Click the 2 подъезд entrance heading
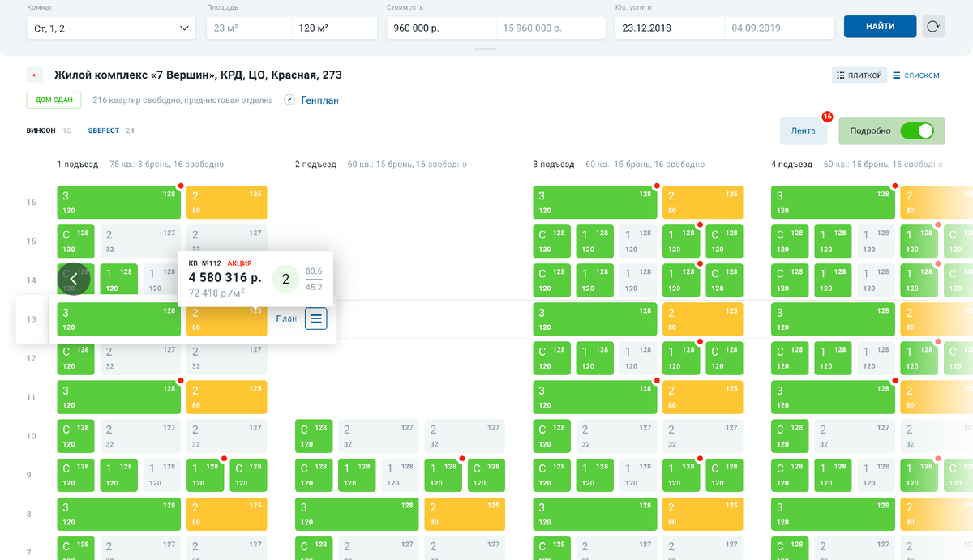The width and height of the screenshot is (973, 560). (x=315, y=165)
